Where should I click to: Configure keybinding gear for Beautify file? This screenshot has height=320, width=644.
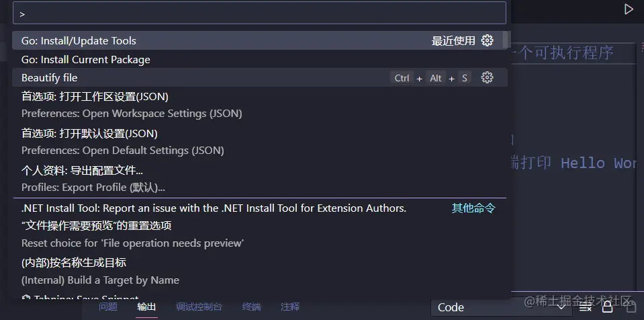click(487, 77)
